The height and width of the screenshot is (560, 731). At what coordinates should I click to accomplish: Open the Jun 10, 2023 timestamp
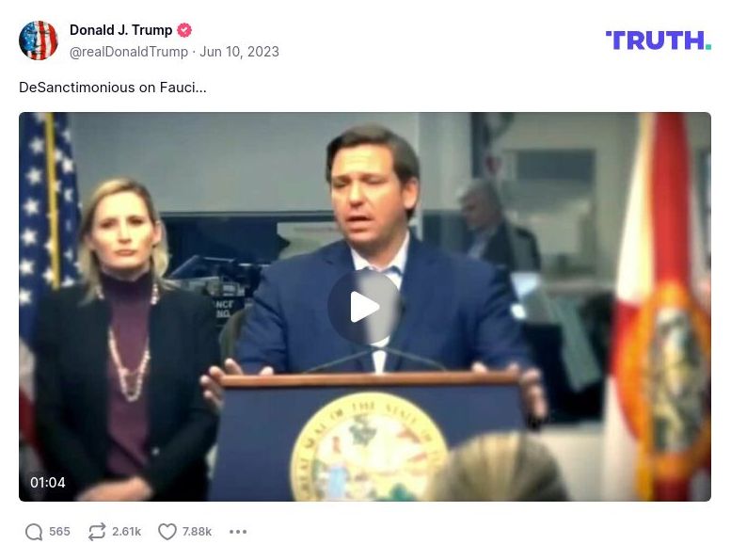coord(239,51)
